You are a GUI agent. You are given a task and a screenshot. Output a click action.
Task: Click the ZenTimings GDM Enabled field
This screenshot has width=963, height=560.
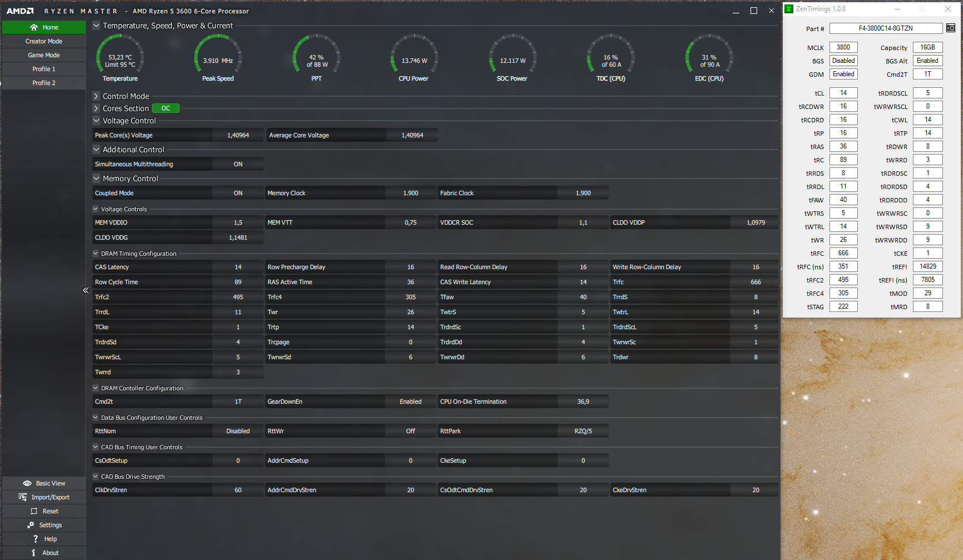[x=843, y=74]
